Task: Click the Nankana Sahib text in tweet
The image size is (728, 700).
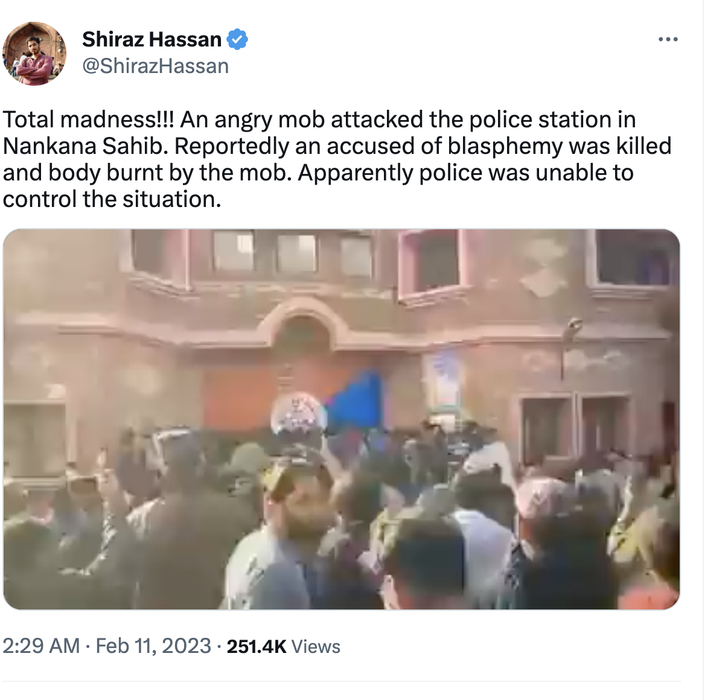Action: (x=85, y=146)
